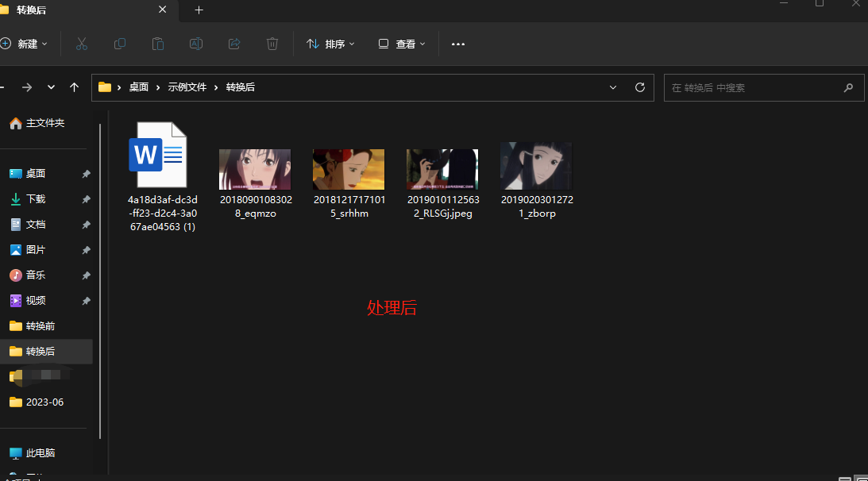Cut the selected file using scissors icon
This screenshot has height=481, width=868.
(x=82, y=44)
